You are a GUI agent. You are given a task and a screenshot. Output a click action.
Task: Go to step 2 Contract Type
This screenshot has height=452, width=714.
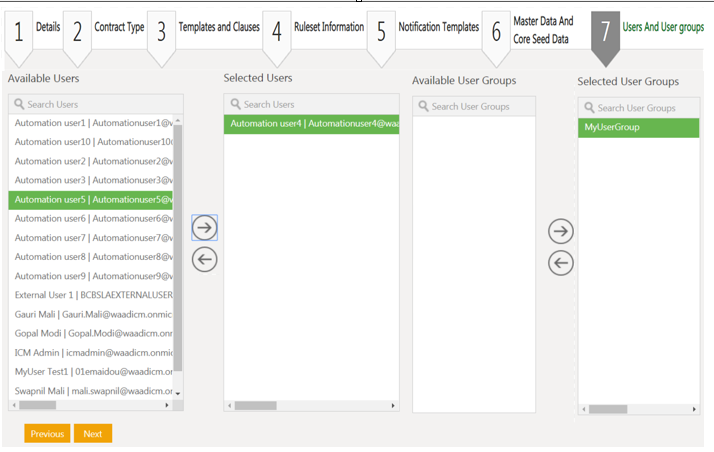pos(105,29)
